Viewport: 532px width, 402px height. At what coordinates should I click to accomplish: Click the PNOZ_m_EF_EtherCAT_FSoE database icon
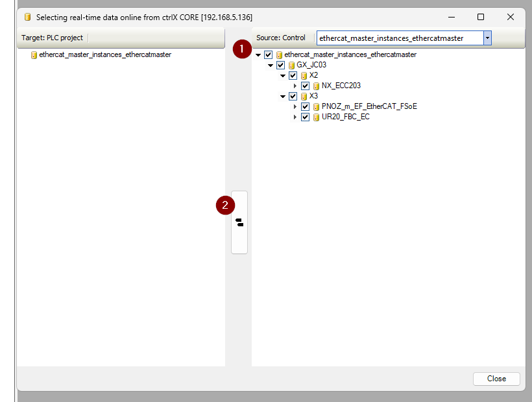316,107
